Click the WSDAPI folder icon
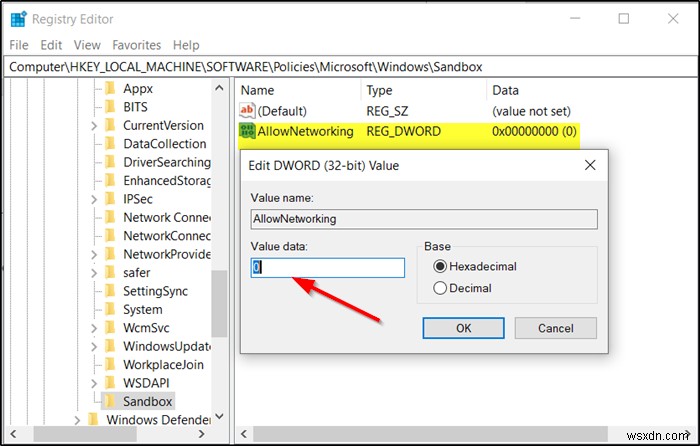 (x=110, y=383)
